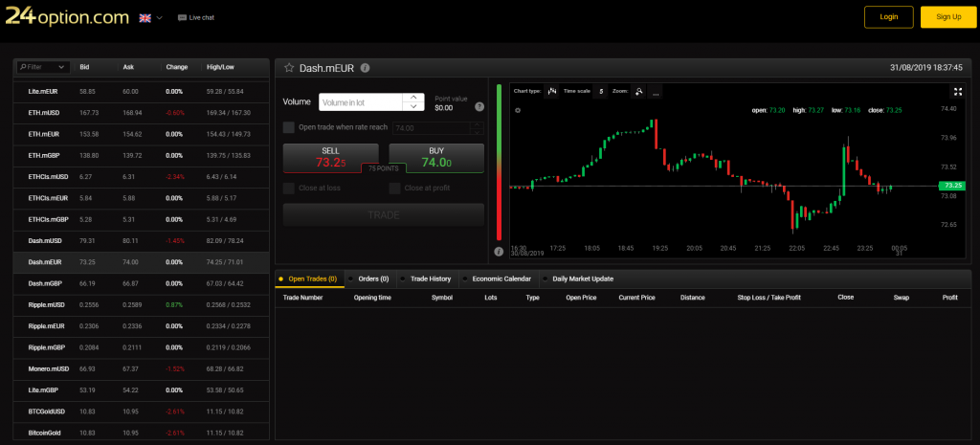Open Live chat link
The width and height of the screenshot is (980, 445).
click(201, 17)
